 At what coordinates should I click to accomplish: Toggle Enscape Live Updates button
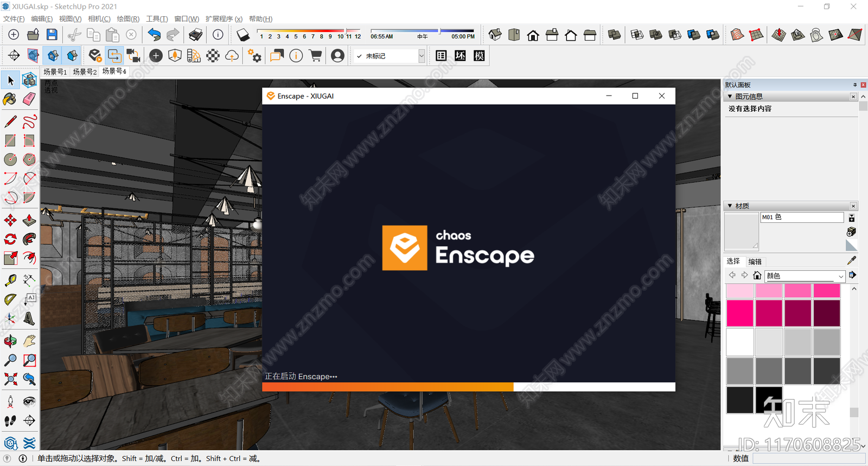click(114, 55)
